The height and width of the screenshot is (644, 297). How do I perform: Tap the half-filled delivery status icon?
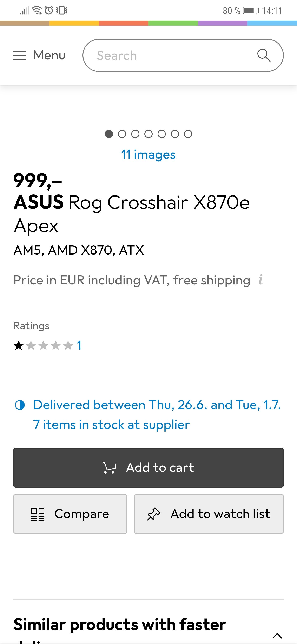[20, 405]
